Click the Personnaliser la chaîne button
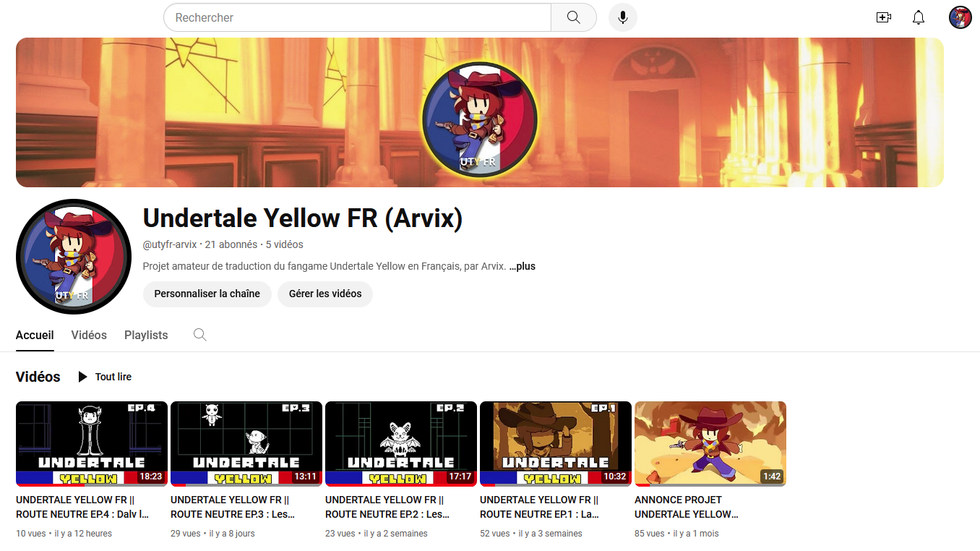The height and width of the screenshot is (551, 980). coord(207,294)
